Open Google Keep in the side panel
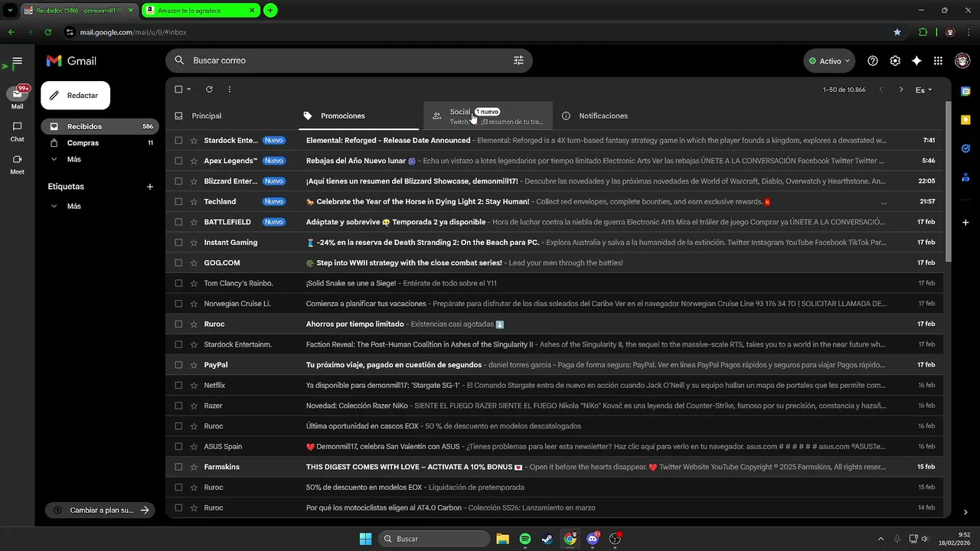This screenshot has width=980, height=551. click(965, 119)
